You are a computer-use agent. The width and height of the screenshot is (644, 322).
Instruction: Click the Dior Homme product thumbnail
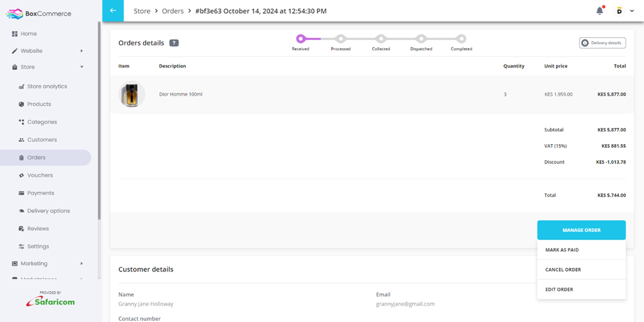pyautogui.click(x=132, y=94)
